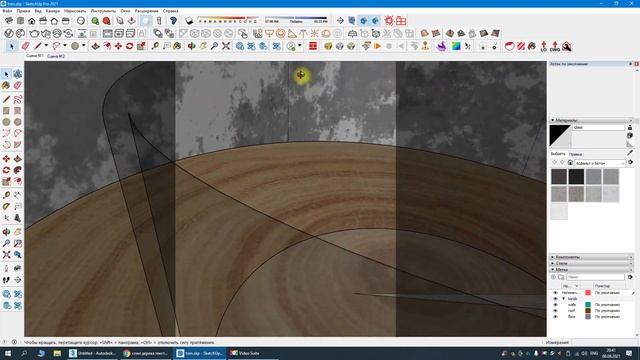640x360 pixels.
Task: Hide the floor tag using its eye
Action: pos(555,316)
